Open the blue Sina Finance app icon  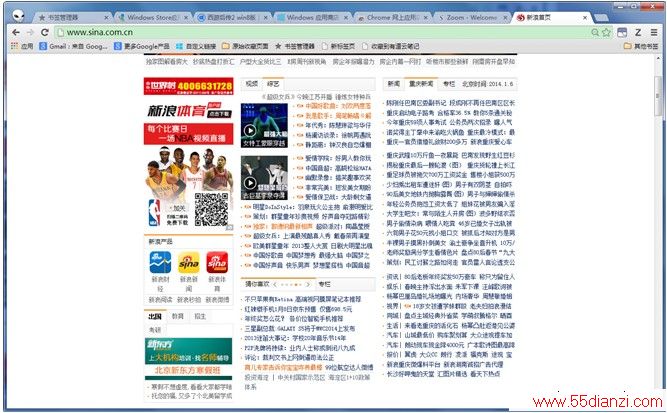tap(160, 262)
